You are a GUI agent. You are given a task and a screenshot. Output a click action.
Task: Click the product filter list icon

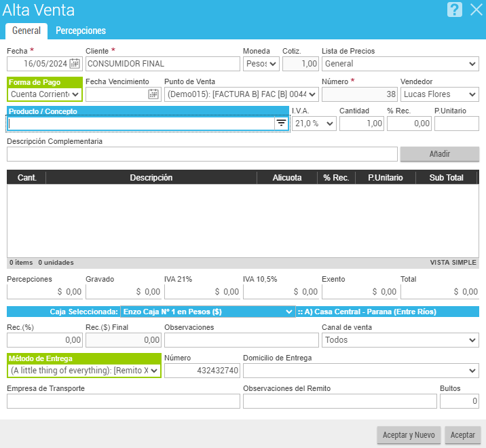[281, 123]
